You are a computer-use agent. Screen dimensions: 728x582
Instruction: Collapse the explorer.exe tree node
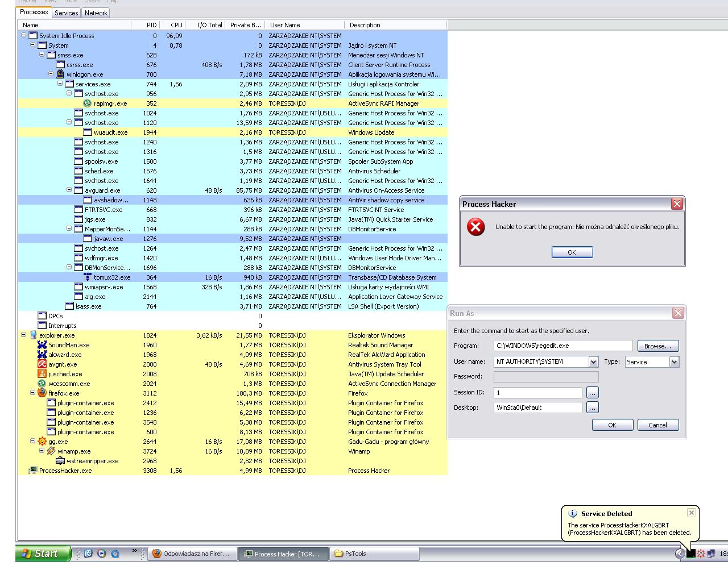23,335
